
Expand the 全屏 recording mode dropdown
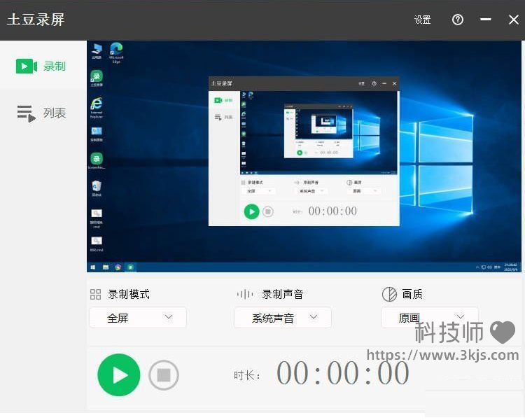(x=138, y=318)
